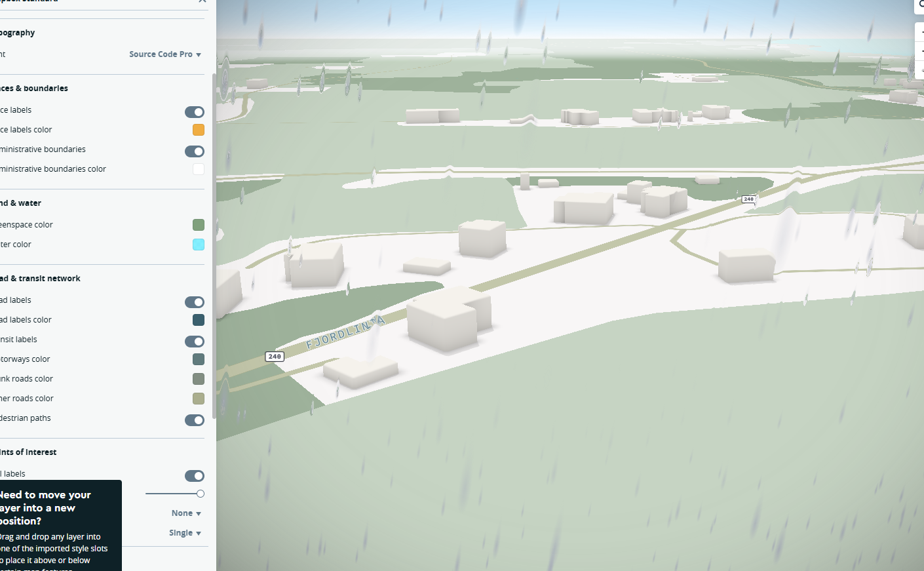Disable the administrative boundaries toggle
Image resolution: width=924 pixels, height=571 pixels.
click(x=195, y=151)
